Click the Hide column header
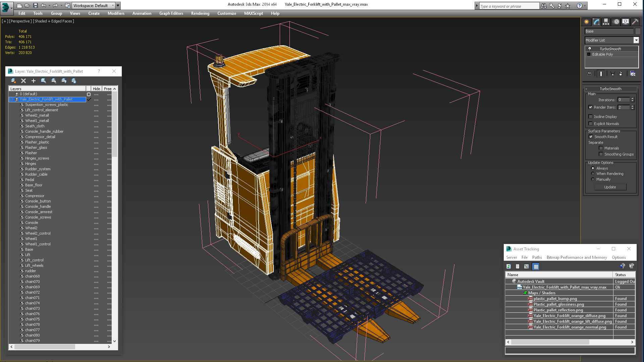This screenshot has height=362, width=644. (x=96, y=89)
